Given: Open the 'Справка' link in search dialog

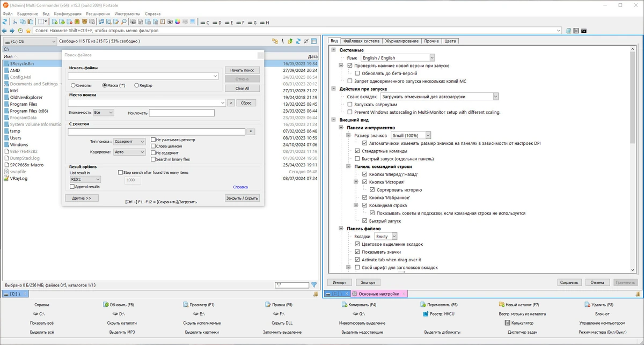Looking at the screenshot, I should pos(240,187).
